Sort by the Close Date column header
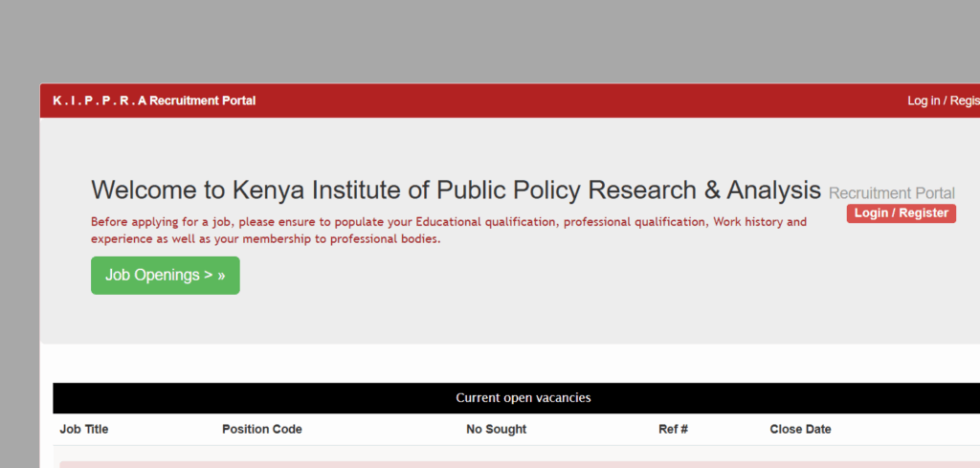 click(x=800, y=430)
